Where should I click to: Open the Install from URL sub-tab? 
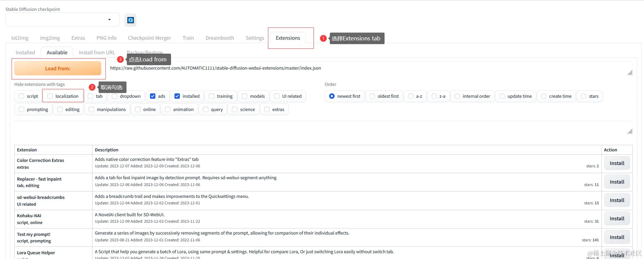pos(97,53)
